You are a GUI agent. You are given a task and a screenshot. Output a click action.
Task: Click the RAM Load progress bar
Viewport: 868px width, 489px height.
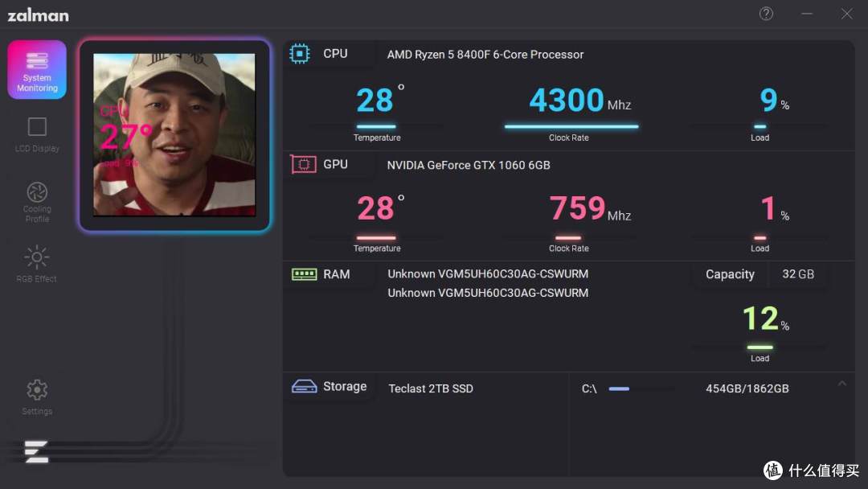[x=759, y=347]
